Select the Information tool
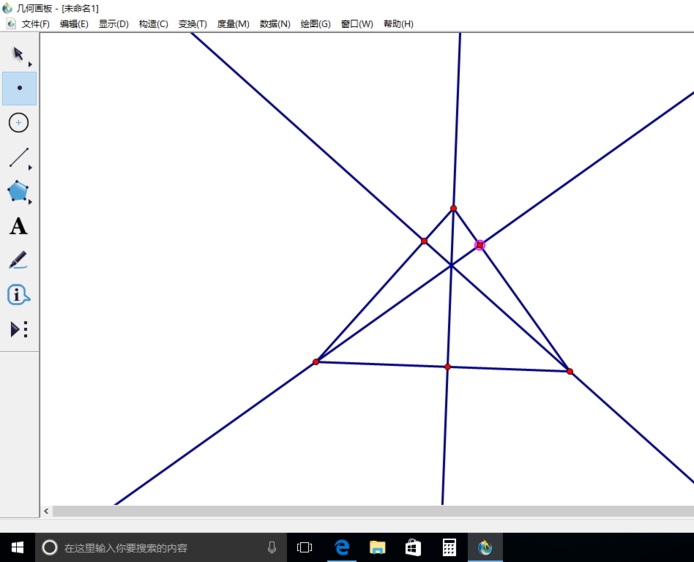Screen dimensions: 694x562 pyautogui.click(x=18, y=295)
